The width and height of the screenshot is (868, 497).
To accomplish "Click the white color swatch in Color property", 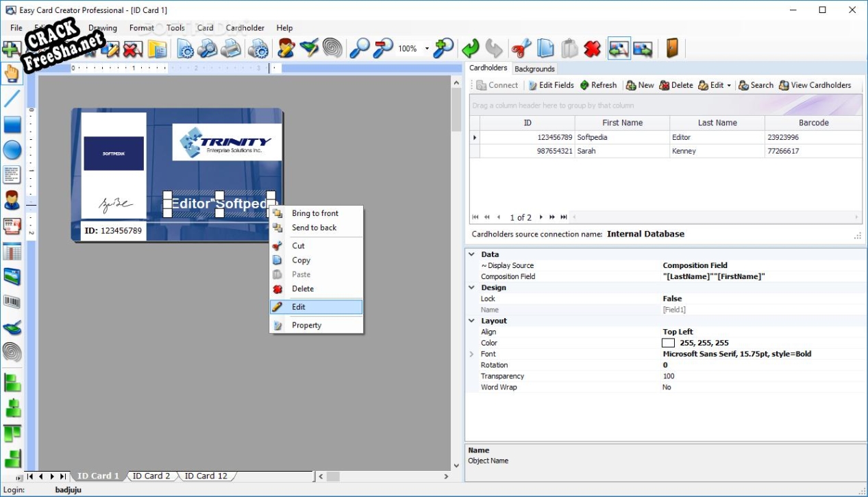I will point(669,343).
